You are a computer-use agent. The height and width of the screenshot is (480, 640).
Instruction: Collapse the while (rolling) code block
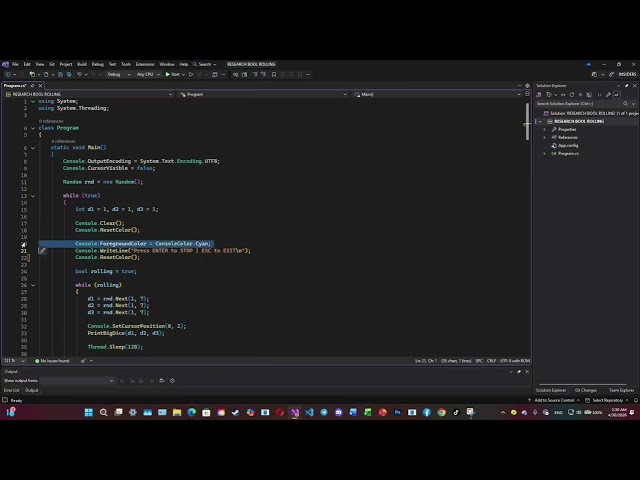pyautogui.click(x=33, y=285)
